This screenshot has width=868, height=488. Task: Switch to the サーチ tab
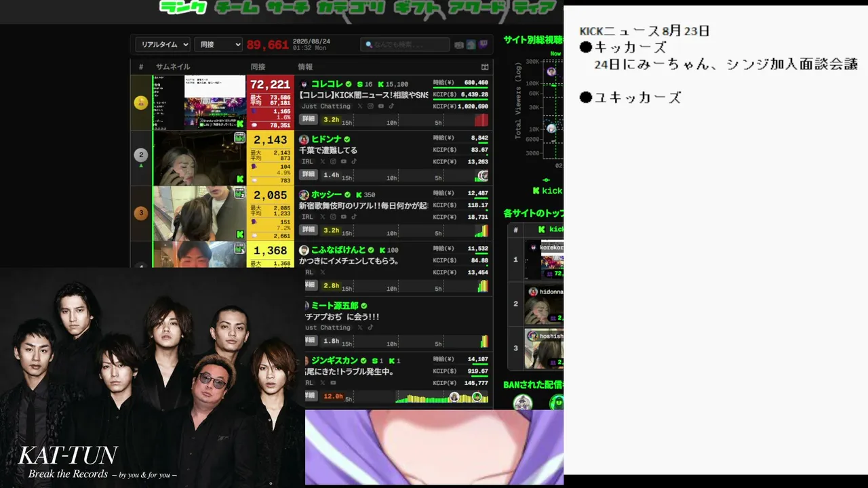[x=288, y=7]
